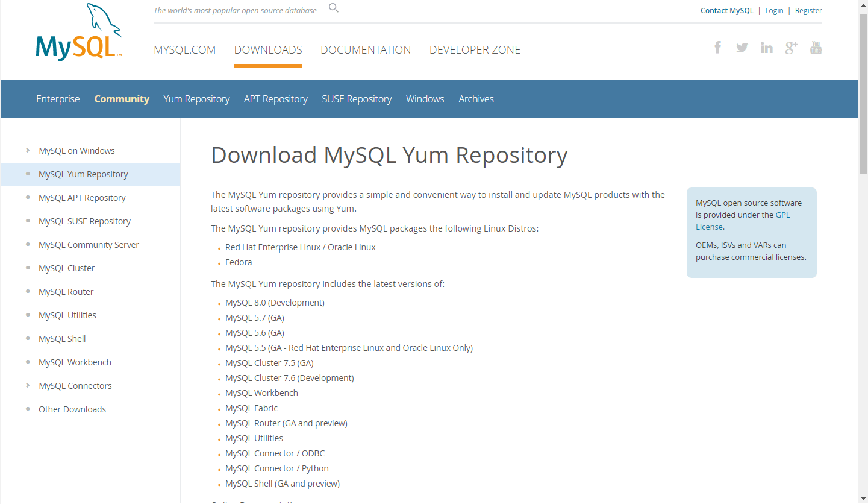Click the 'Fedora' bullet text
The width and height of the screenshot is (868, 504).
click(239, 262)
